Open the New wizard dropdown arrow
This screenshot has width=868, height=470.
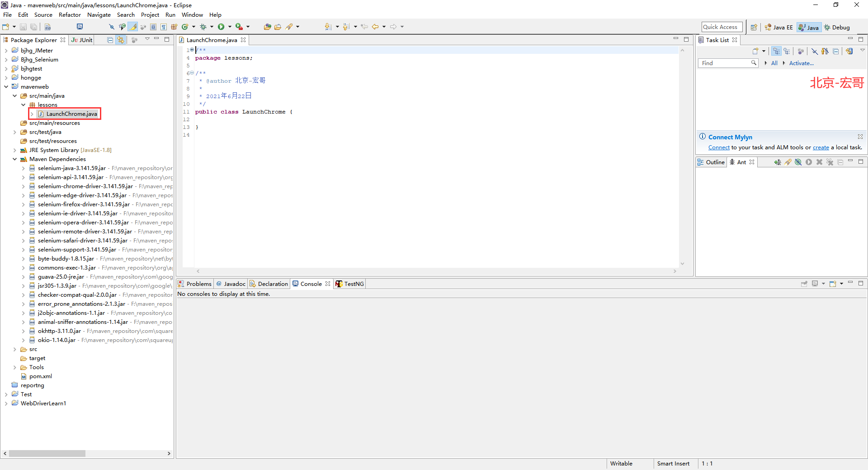click(14, 27)
